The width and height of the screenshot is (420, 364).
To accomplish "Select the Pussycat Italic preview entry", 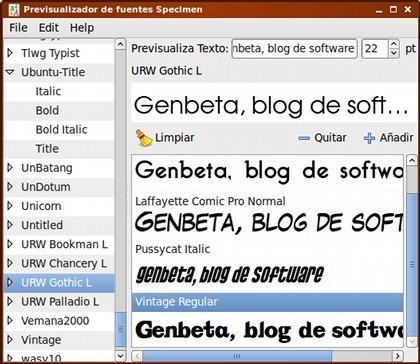I will point(173,249).
